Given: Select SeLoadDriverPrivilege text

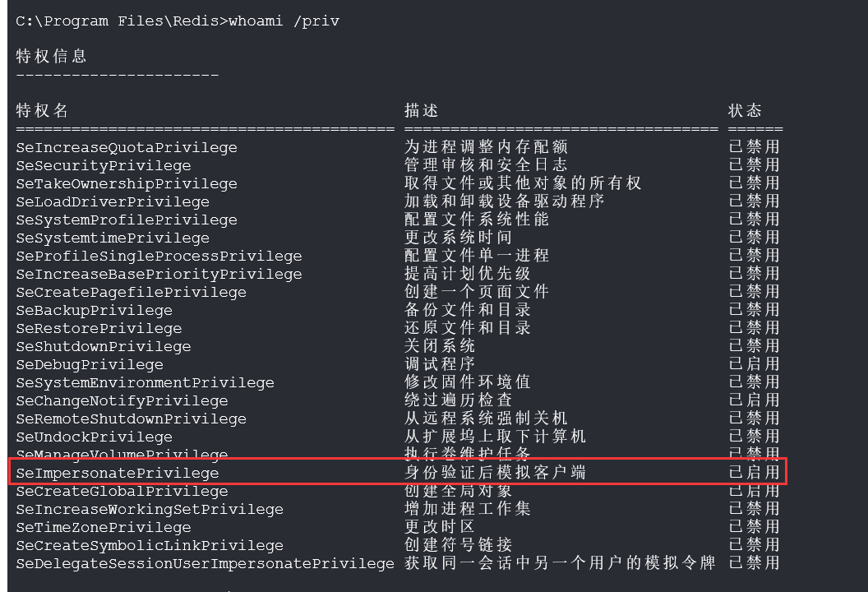Looking at the screenshot, I should [113, 202].
